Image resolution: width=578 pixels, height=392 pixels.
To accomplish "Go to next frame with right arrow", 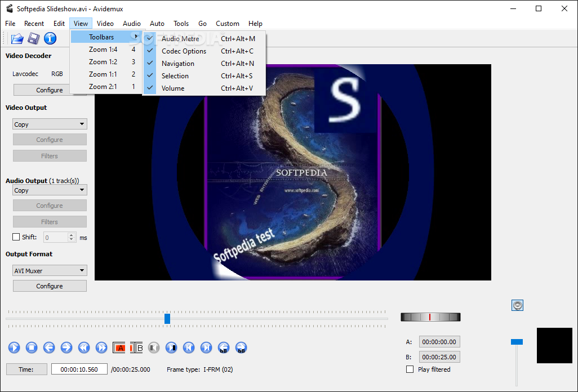I will pos(66,348).
